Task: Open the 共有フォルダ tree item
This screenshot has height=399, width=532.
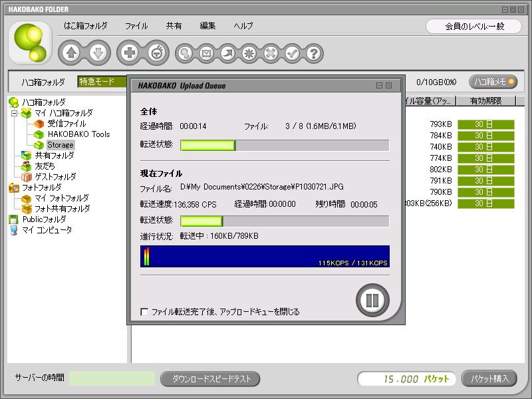Action: pos(55,156)
